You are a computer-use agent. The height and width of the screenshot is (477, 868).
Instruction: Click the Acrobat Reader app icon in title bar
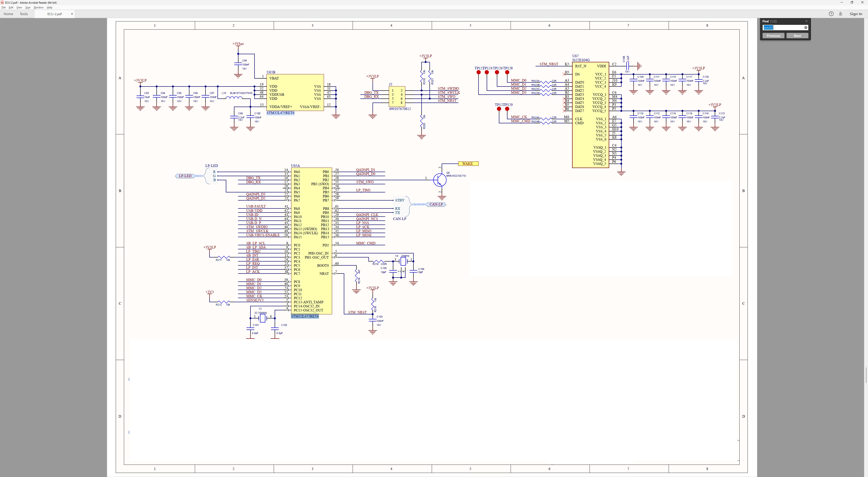[x=2, y=2]
